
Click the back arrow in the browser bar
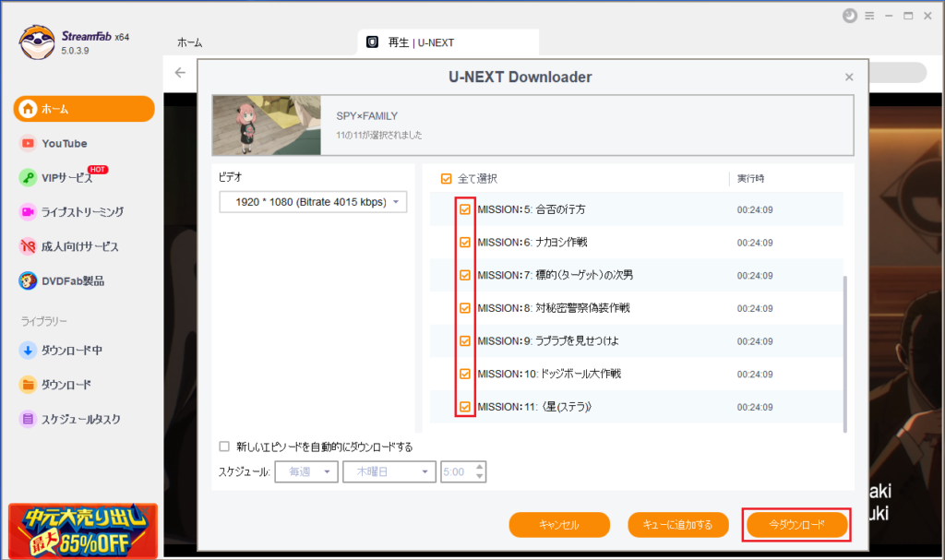(180, 73)
